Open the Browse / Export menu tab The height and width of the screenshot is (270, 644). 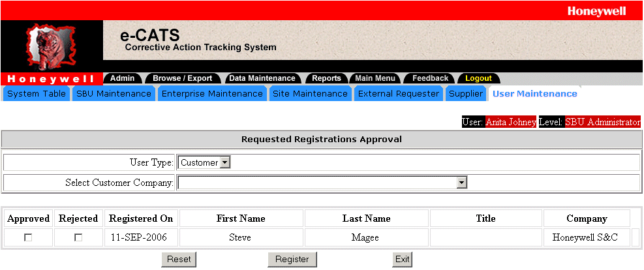click(182, 78)
